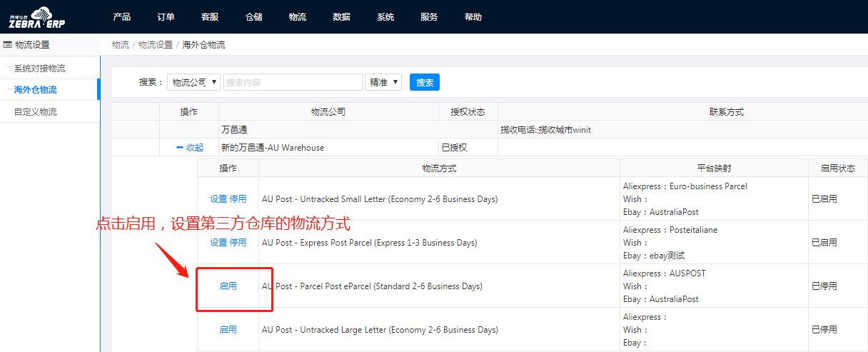Click 物流设置 in the breadcrumb

156,44
